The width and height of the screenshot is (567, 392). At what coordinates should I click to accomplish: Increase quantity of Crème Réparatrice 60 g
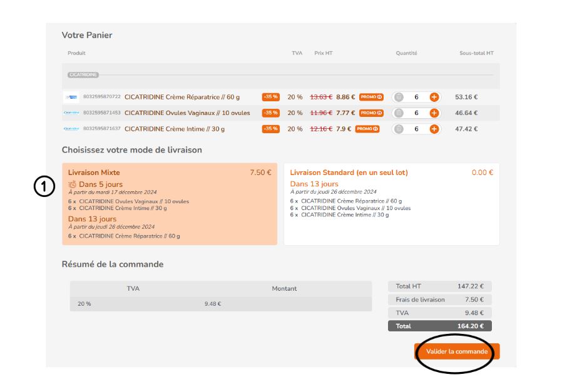[434, 97]
